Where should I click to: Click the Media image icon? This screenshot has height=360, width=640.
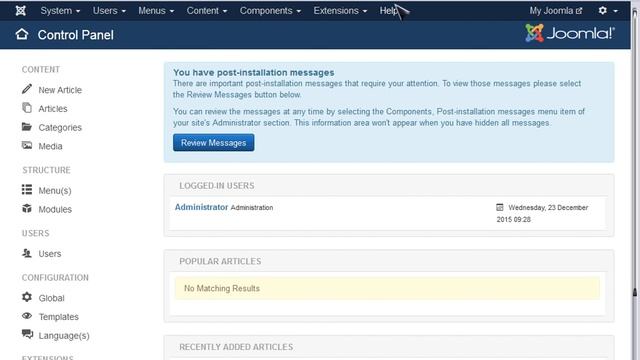tap(27, 145)
